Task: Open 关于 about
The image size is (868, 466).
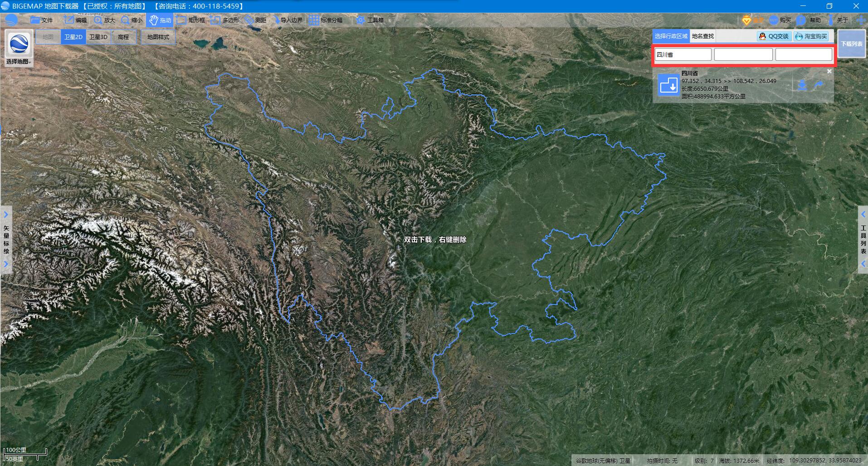Action: pos(838,20)
